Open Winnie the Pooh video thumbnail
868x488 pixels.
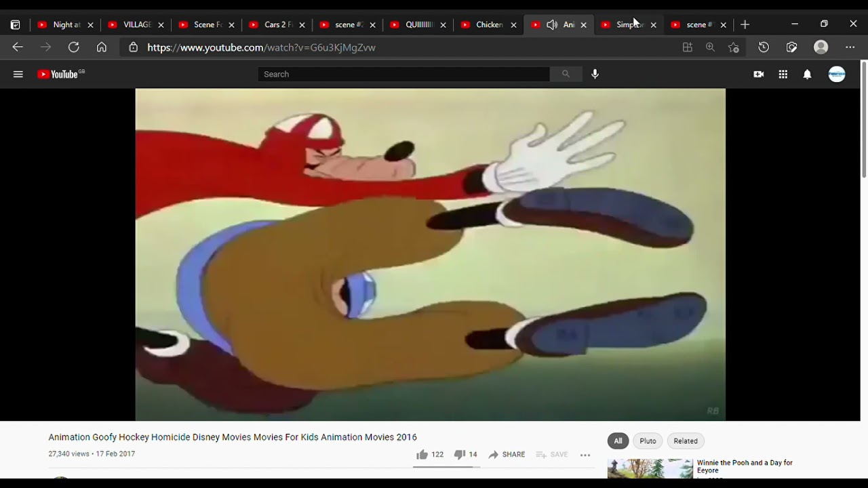coord(650,469)
